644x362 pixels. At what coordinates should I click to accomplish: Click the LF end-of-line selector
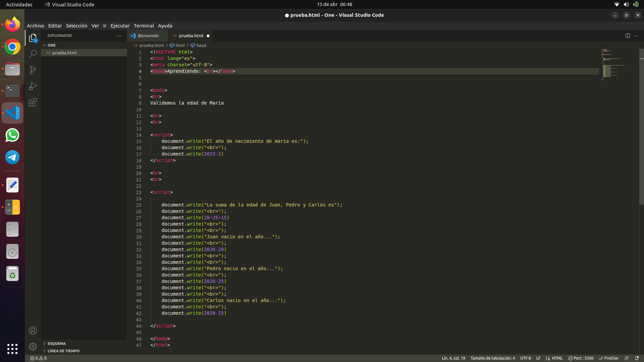(538, 358)
